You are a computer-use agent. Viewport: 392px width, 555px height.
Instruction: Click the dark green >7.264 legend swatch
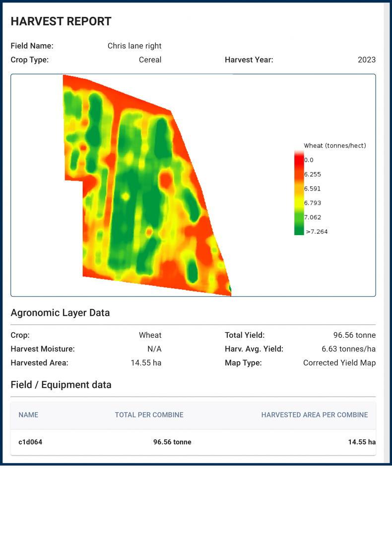tap(299, 231)
